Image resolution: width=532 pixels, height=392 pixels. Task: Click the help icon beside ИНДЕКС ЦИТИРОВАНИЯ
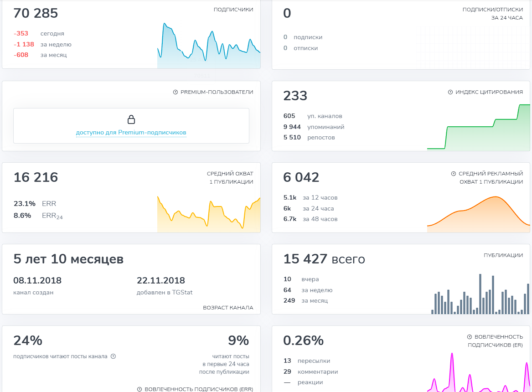coord(450,92)
